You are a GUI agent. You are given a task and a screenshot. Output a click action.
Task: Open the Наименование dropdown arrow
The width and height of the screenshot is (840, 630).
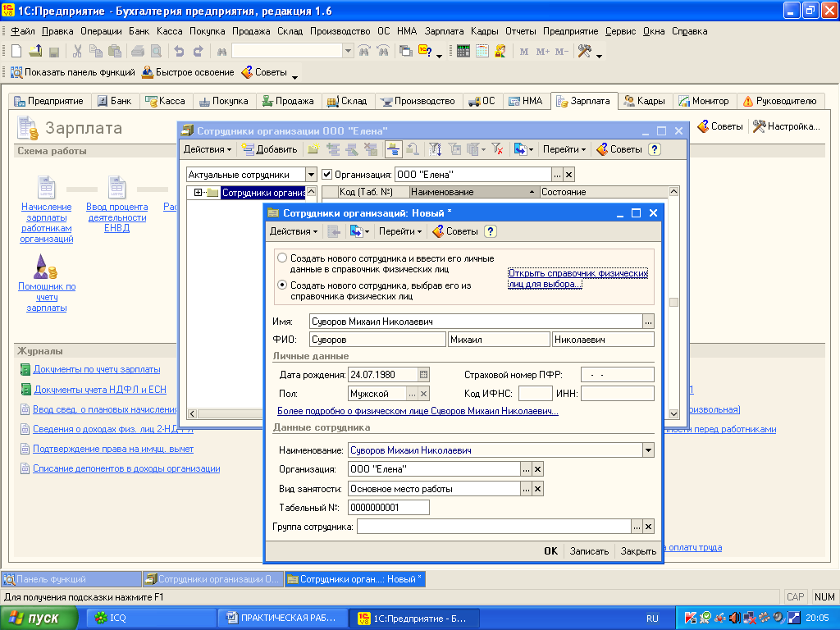[x=648, y=450]
